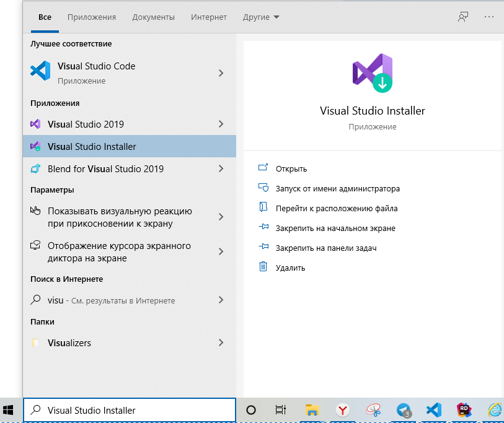Image resolution: width=504 pixels, height=423 pixels.
Task: Click the touch feedback hand settings icon
Action: [35, 211]
